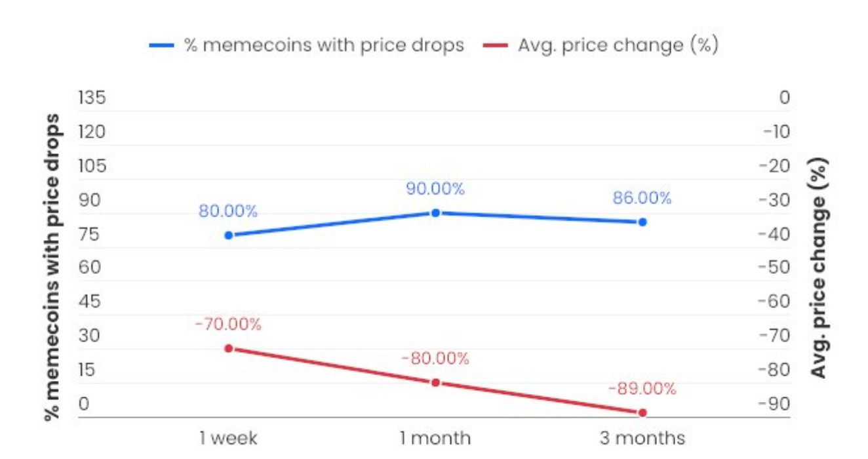Click the '3 months' x-axis label

pos(642,438)
